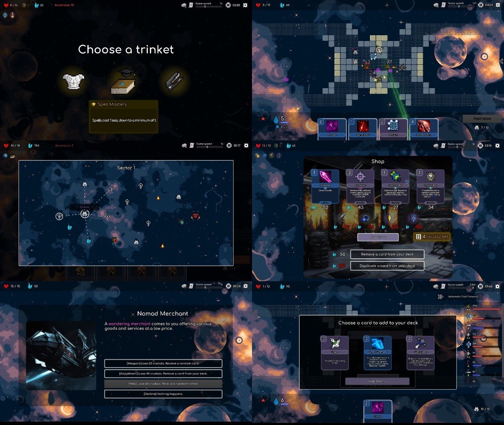Open settings gear on the Shop screen
The height and width of the screenshot is (425, 504).
tap(498, 145)
